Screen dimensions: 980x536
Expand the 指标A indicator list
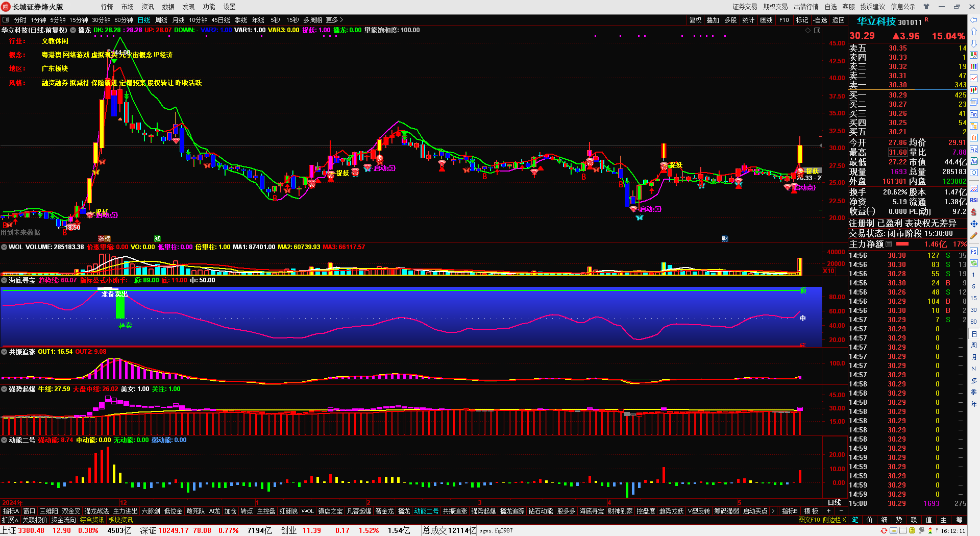[11, 511]
